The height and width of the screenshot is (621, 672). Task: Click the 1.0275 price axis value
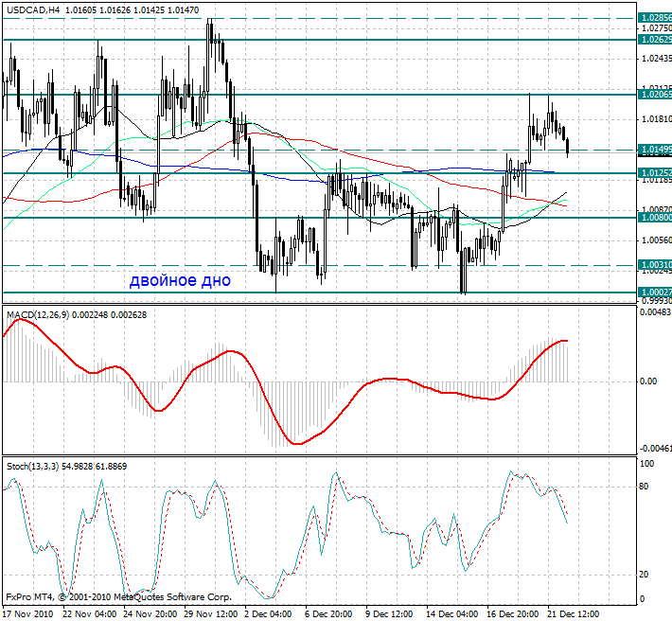656,28
